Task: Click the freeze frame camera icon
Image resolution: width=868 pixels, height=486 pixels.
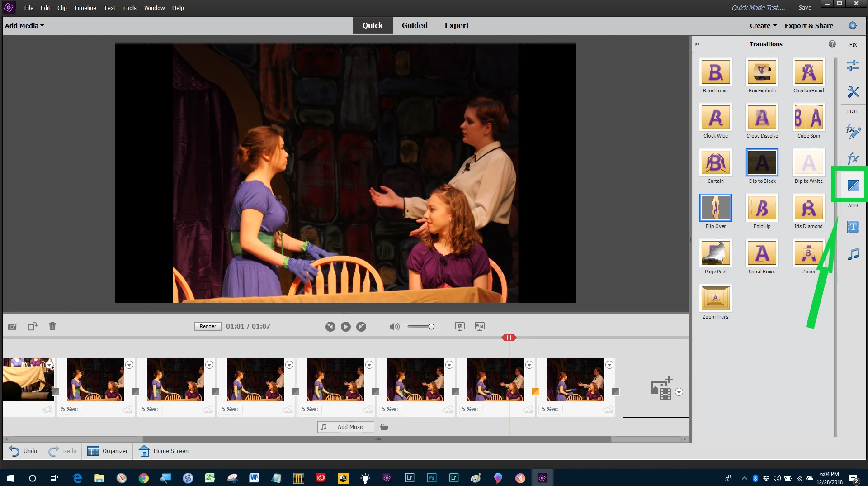Action: point(13,326)
